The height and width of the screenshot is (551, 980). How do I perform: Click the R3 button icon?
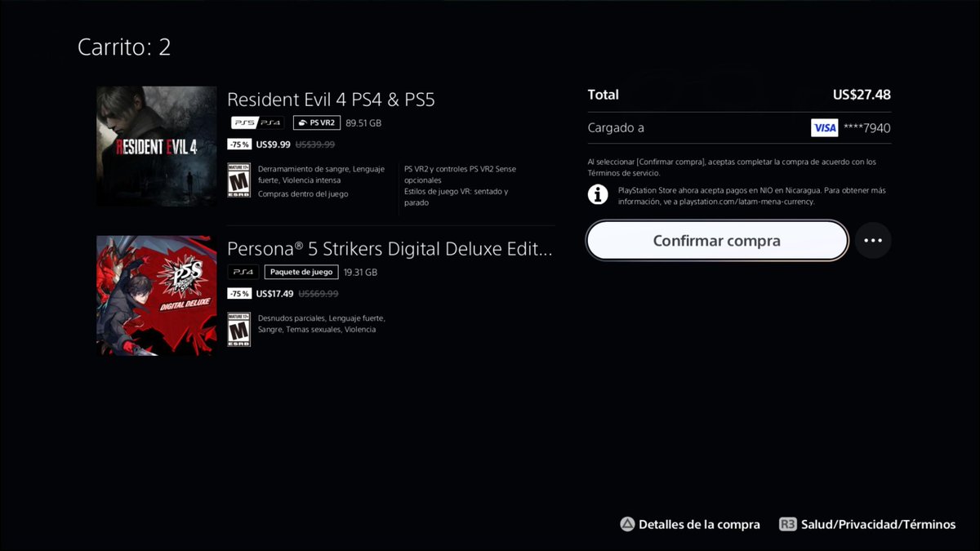[787, 525]
